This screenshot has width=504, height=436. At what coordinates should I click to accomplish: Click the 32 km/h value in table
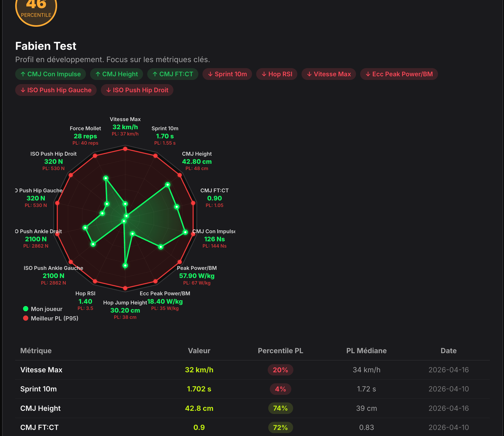[x=199, y=370]
